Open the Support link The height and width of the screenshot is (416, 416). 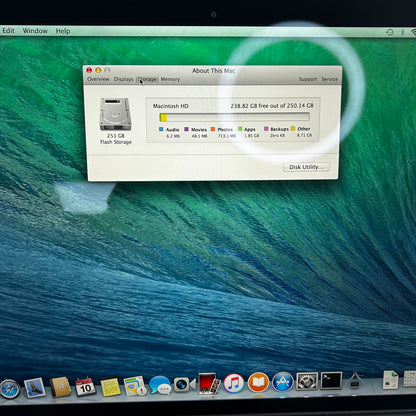point(308,79)
